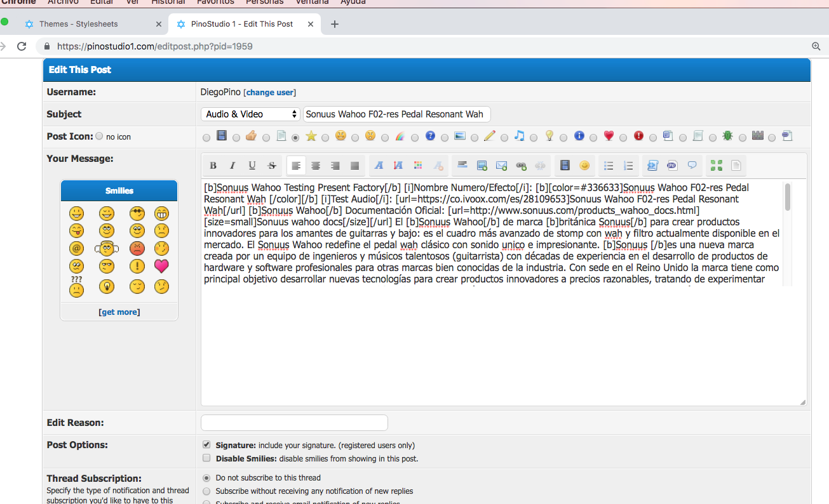
Task: Open a new browser tab
Action: 335,24
